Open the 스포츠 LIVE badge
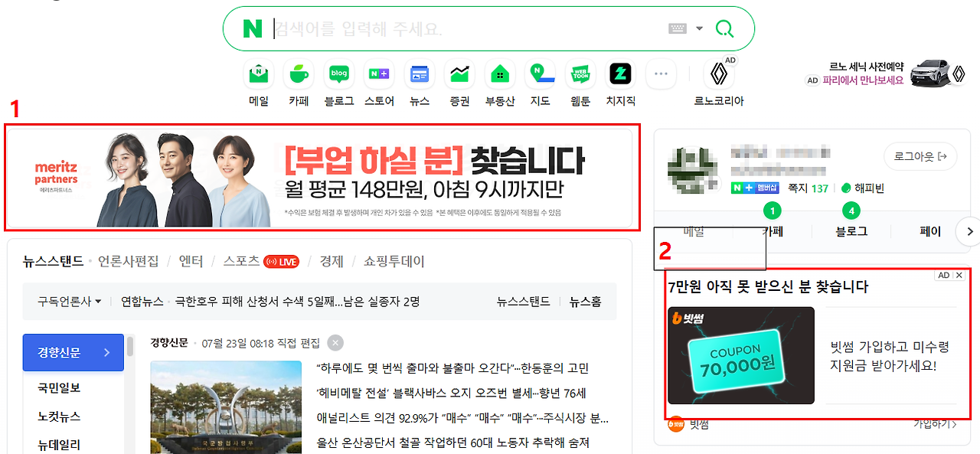Screen dimensions: 980x454 coord(281,262)
